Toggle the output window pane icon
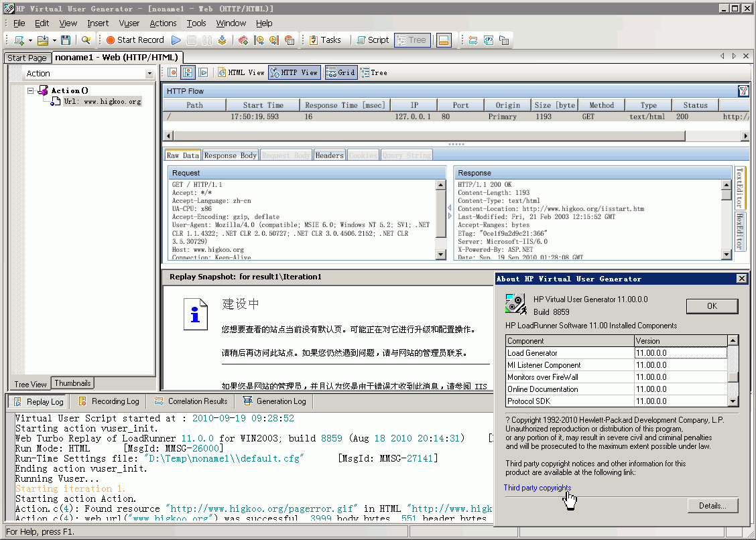This screenshot has height=540, width=756. click(x=444, y=40)
